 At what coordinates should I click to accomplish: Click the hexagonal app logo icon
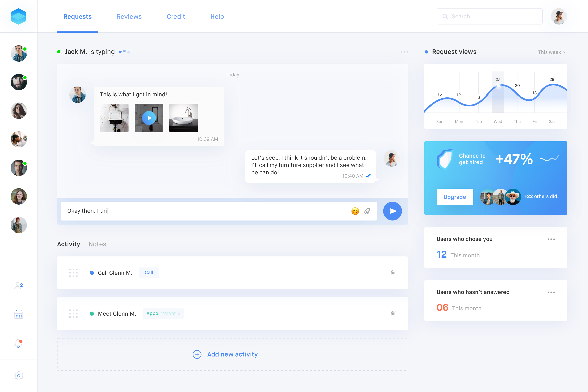coord(18,16)
